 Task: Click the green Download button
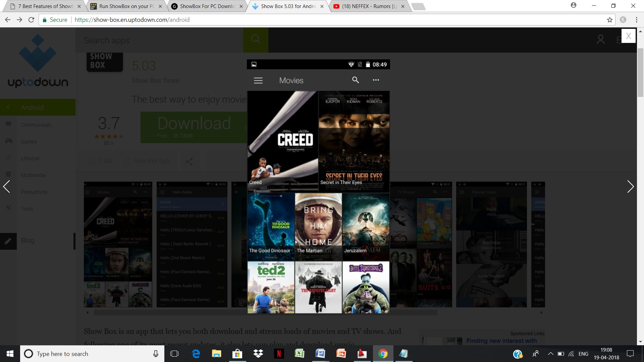coord(194,127)
